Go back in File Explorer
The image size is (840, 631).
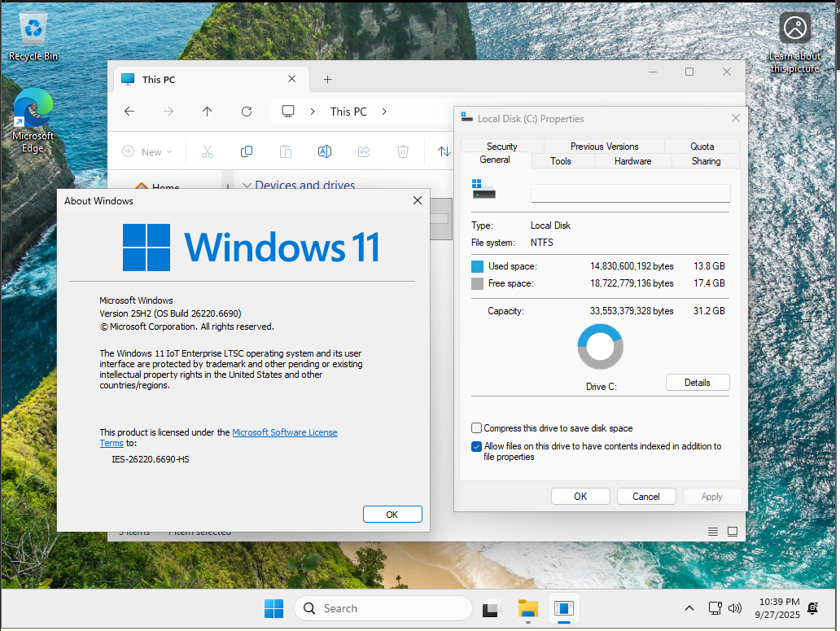(x=129, y=112)
